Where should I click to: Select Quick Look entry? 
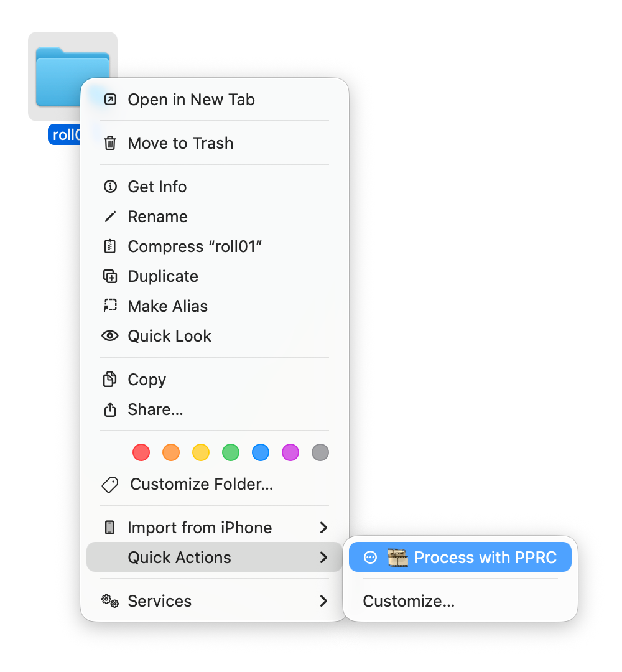click(x=215, y=336)
